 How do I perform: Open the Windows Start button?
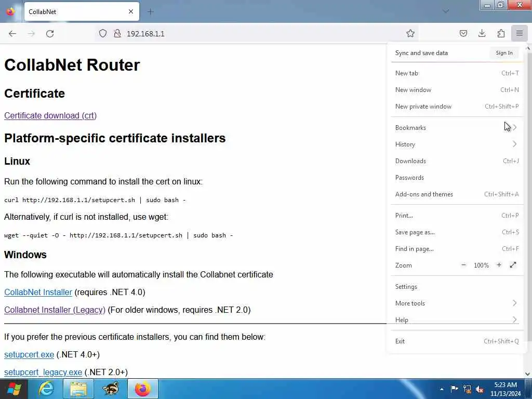[x=14, y=389]
